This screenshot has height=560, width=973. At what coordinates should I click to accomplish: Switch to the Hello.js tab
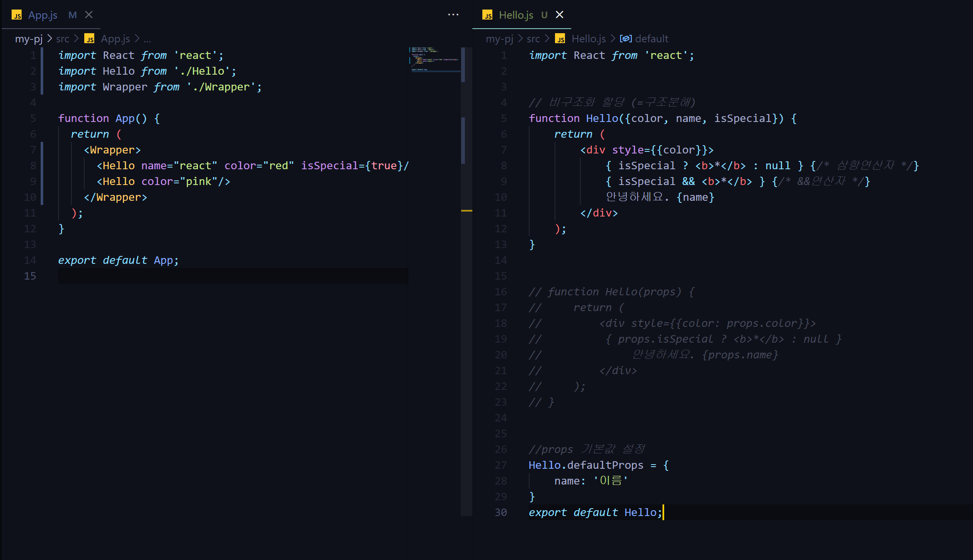click(x=516, y=15)
